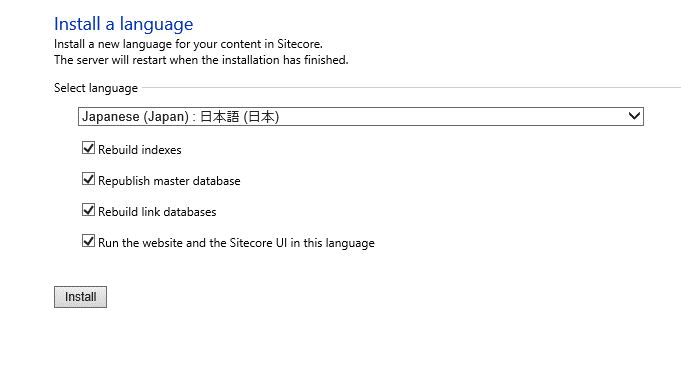Open the Select language dropdown
Viewport: 681px width, 382px height.
[x=361, y=117]
